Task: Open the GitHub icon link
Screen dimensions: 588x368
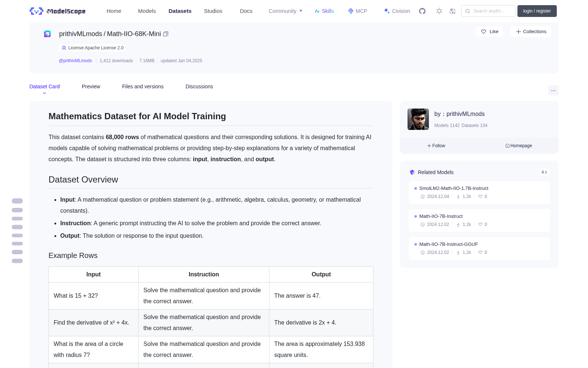Action: (x=422, y=11)
